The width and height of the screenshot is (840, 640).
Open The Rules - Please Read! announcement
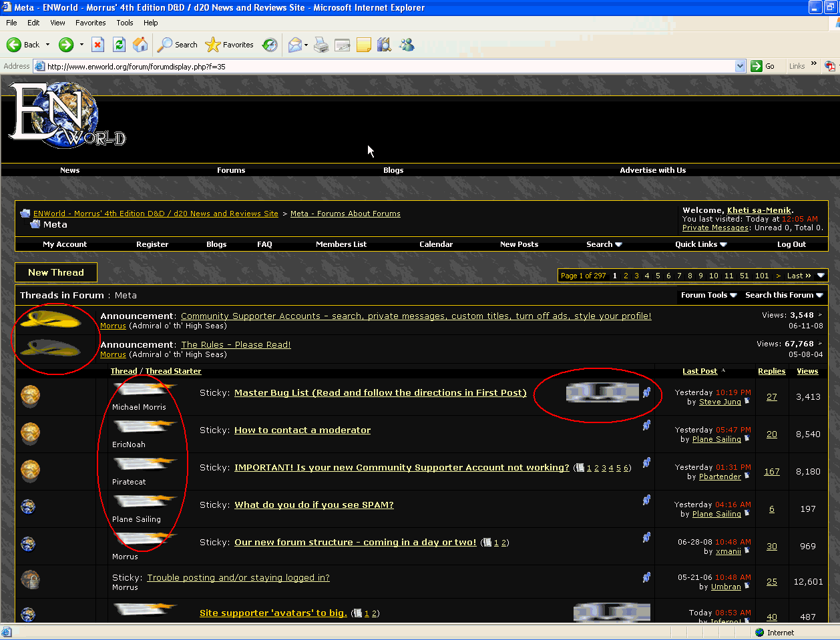[236, 345]
